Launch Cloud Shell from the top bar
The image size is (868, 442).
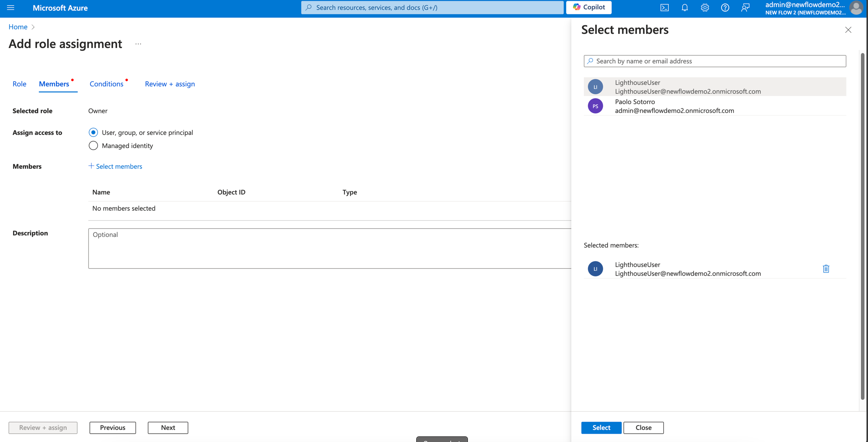pyautogui.click(x=665, y=8)
